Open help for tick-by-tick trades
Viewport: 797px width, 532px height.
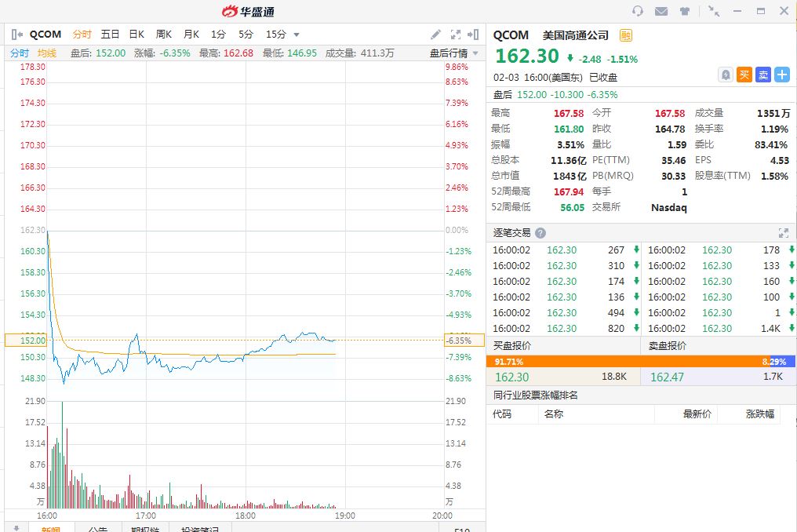click(x=540, y=233)
